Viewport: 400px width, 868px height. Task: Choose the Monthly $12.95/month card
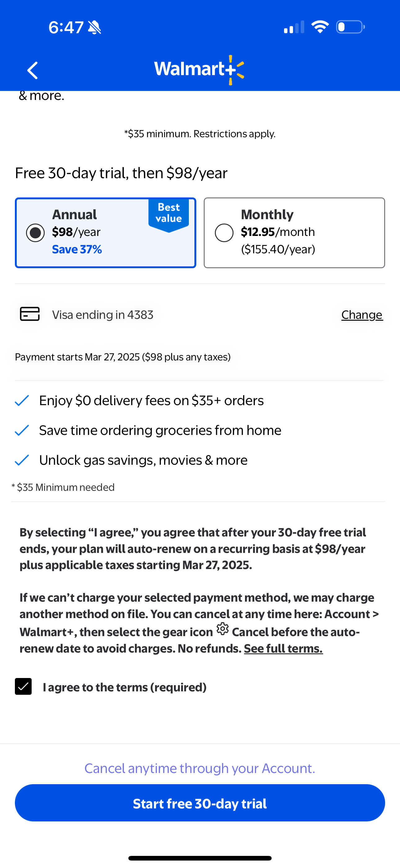point(294,233)
